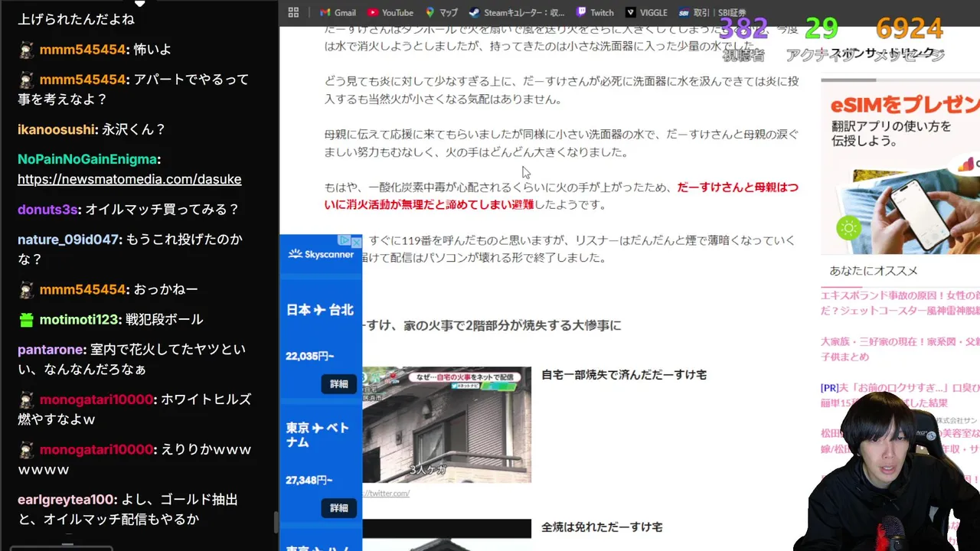This screenshot has height=551, width=980.
Task: Click the 27,348円~ price in the ad
Action: pos(309,480)
